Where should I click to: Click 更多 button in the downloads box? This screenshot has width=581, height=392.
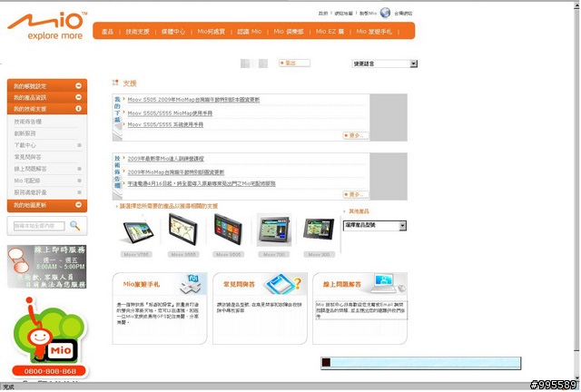(x=355, y=135)
